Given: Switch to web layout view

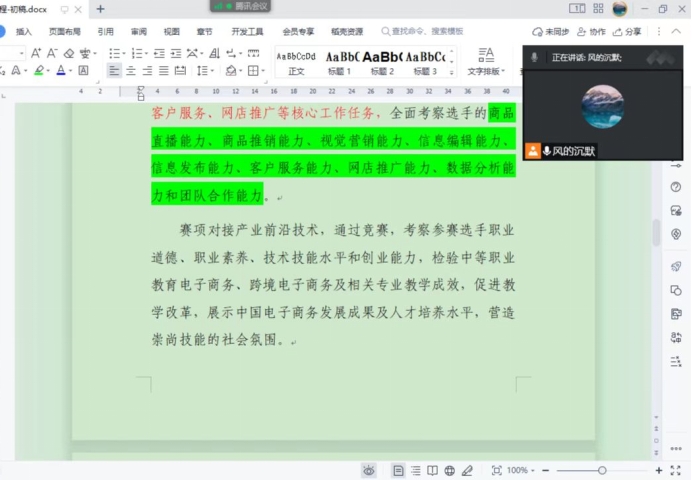Looking at the screenshot, I should [x=450, y=471].
